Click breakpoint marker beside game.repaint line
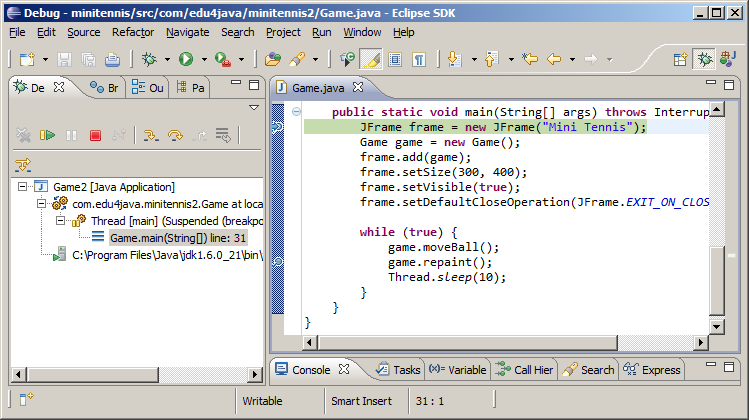 coord(278,262)
